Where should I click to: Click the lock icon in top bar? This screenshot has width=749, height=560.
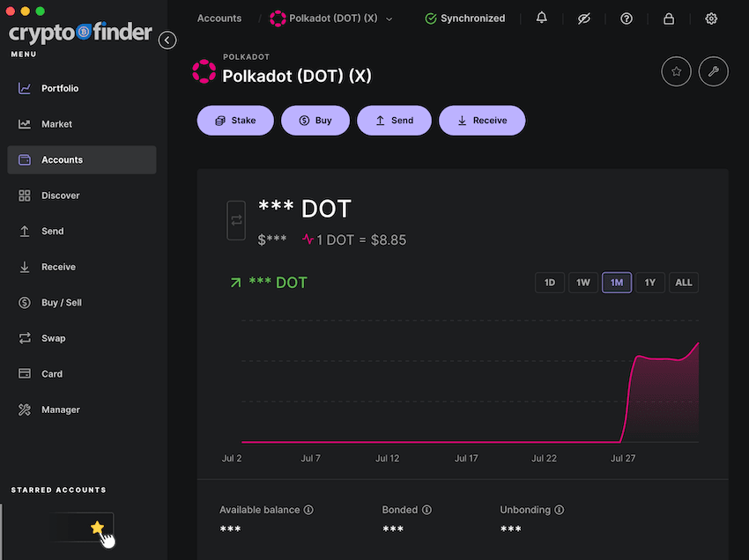click(x=669, y=18)
